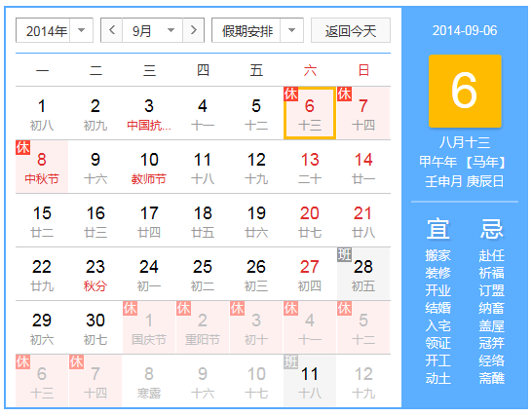Select October 1 国庆节
The image size is (532, 416).
(149, 327)
